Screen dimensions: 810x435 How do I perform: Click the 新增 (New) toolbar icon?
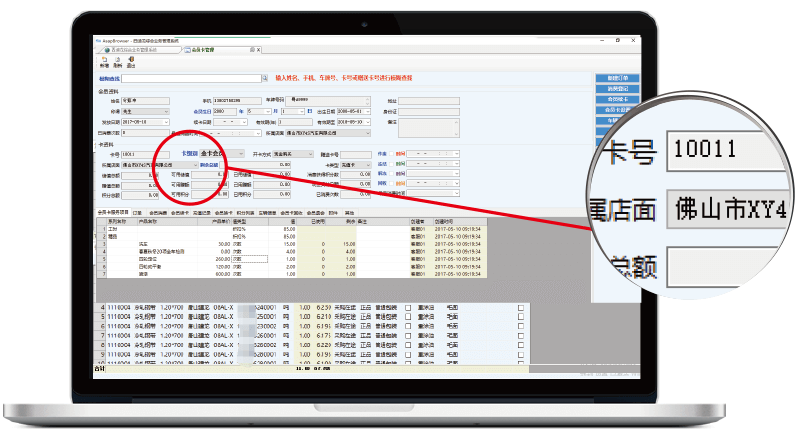pos(103,61)
